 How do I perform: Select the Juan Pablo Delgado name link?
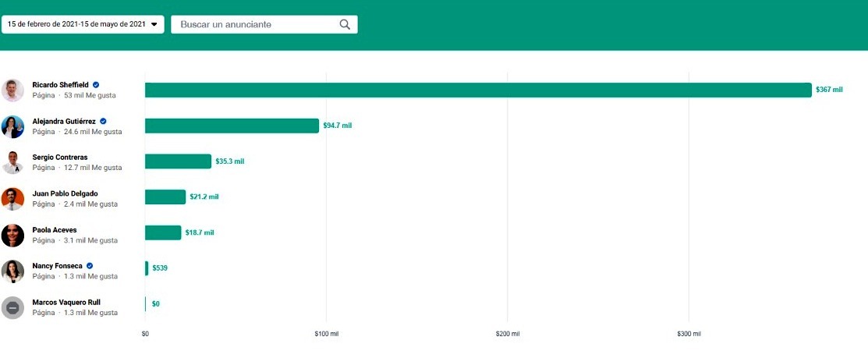point(65,193)
